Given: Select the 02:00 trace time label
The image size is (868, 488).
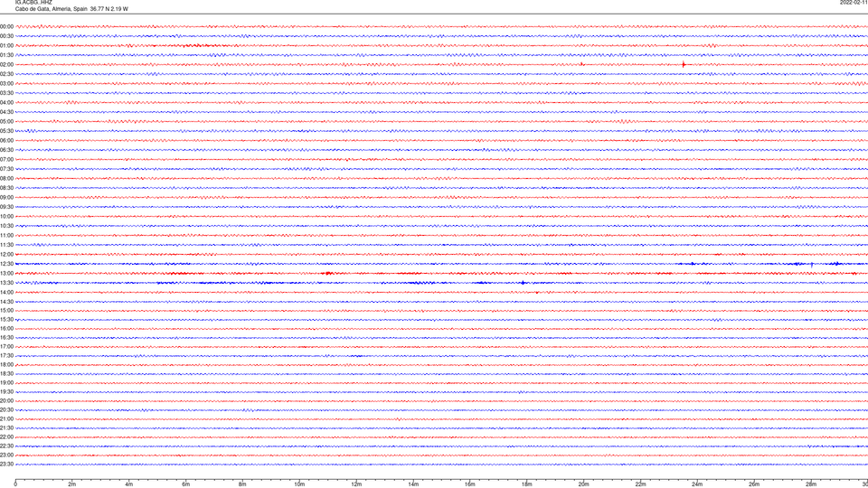Looking at the screenshot, I should tap(6, 65).
